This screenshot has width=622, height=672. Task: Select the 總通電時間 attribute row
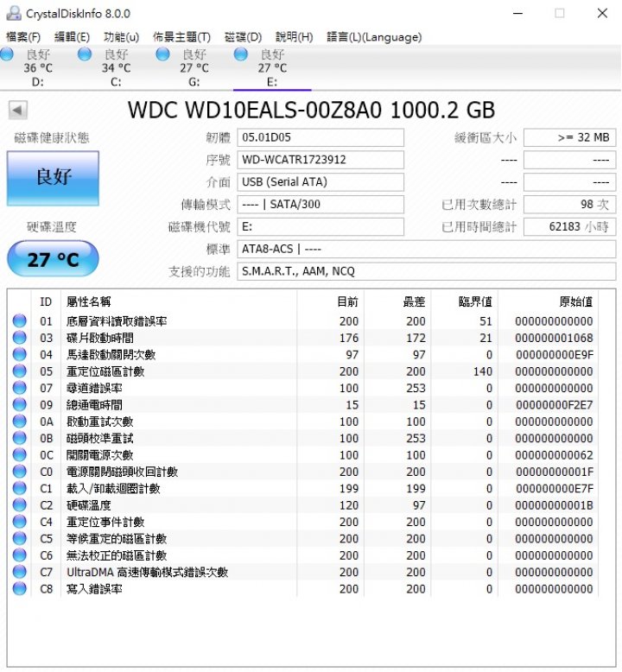point(303,404)
